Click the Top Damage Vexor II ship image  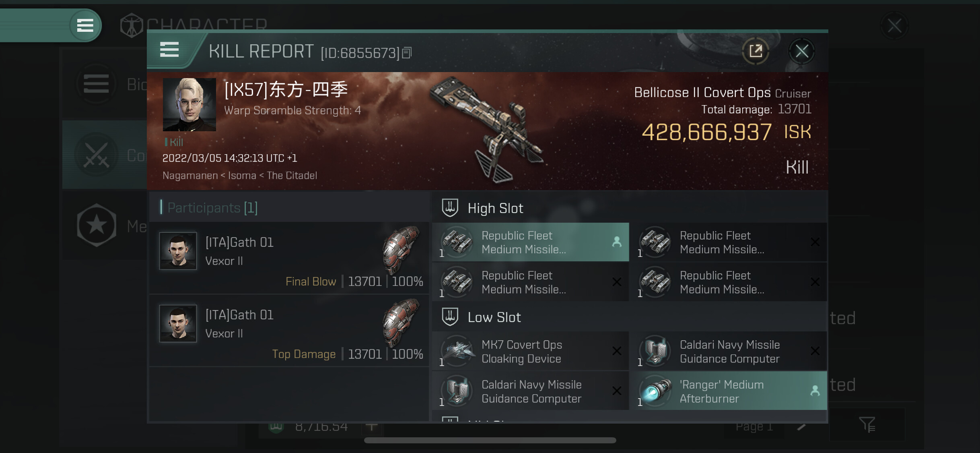coord(401,323)
